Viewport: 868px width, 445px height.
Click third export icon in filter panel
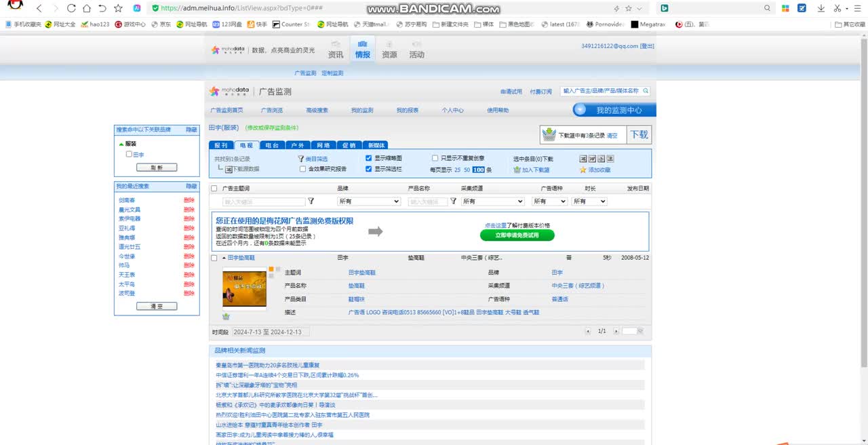[601, 159]
